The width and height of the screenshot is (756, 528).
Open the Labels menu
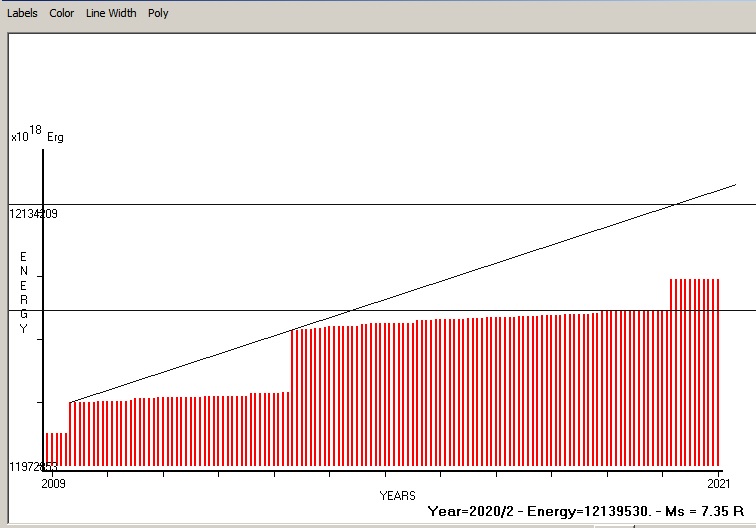pyautogui.click(x=22, y=13)
